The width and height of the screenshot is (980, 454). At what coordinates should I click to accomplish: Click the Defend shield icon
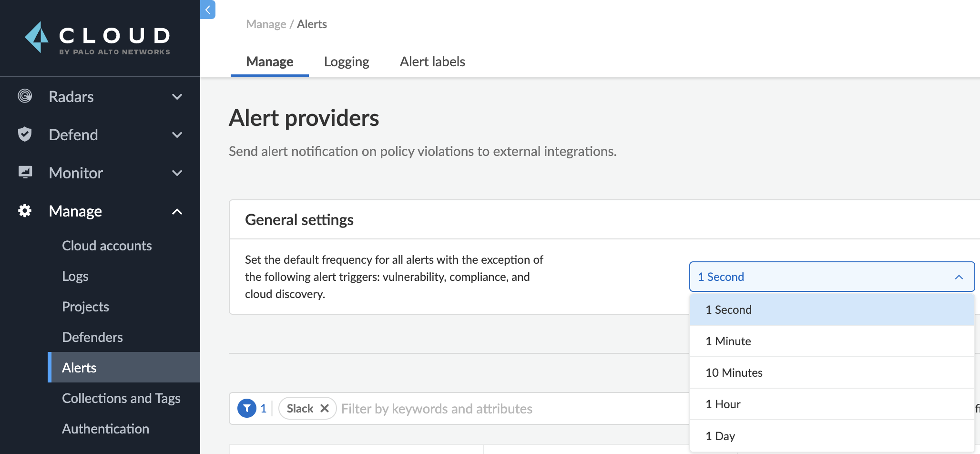pyautogui.click(x=25, y=134)
